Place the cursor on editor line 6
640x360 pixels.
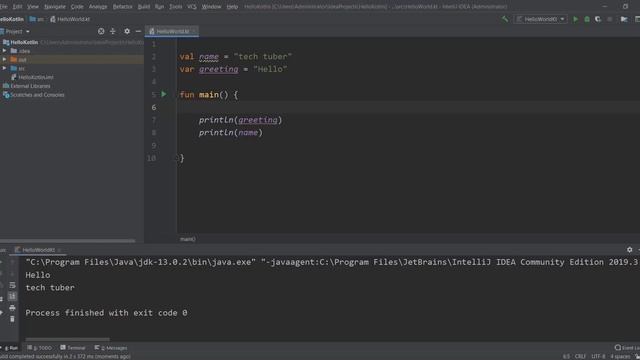point(408,107)
